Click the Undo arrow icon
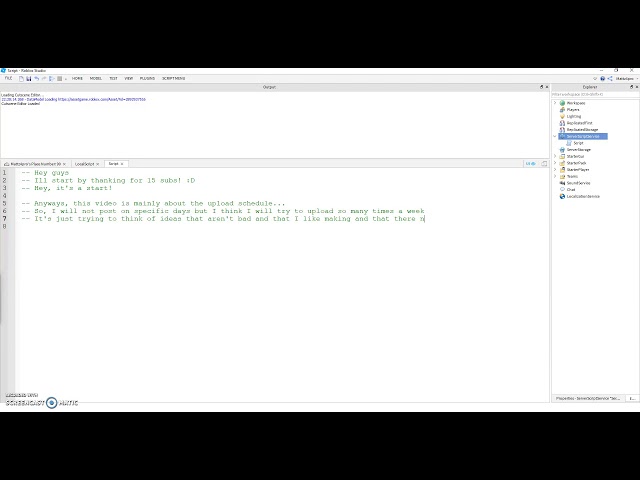 pos(36,78)
